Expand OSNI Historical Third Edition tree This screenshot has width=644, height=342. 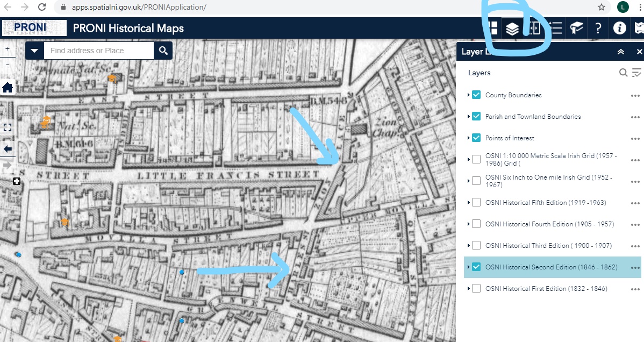[x=468, y=245]
